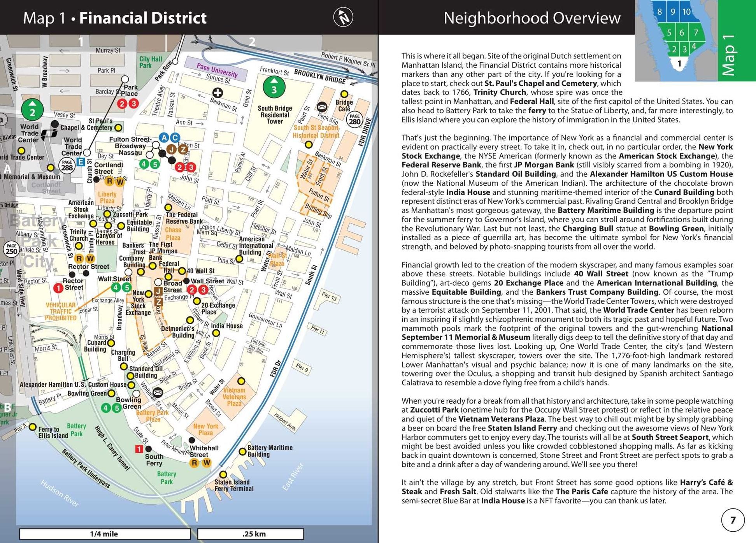Click the page number 7 circle
This screenshot has width=756, height=543.
coord(733,520)
